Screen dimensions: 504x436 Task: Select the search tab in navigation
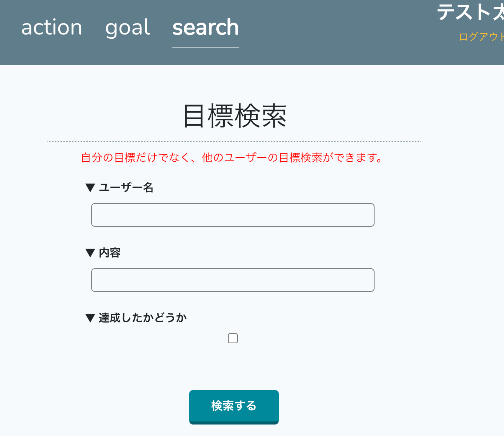tap(205, 27)
